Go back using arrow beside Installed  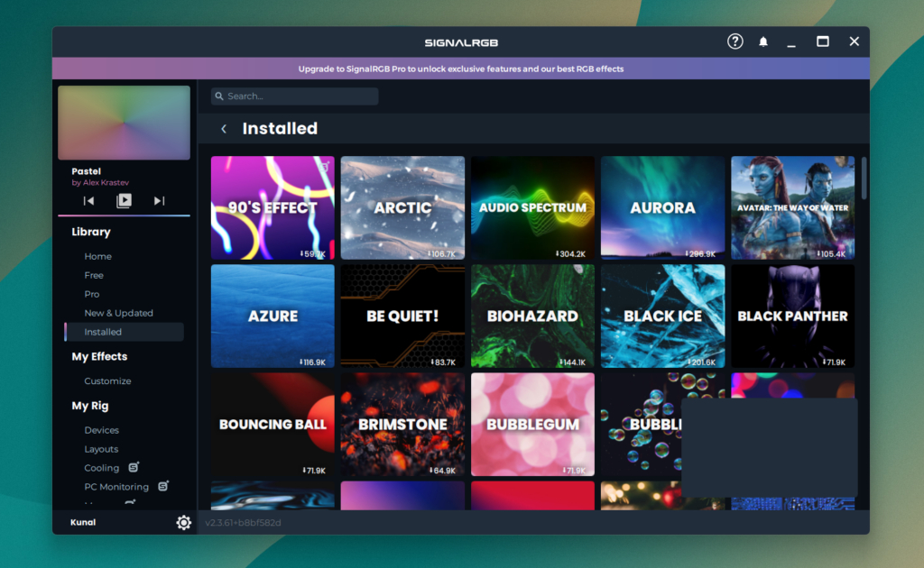(224, 129)
